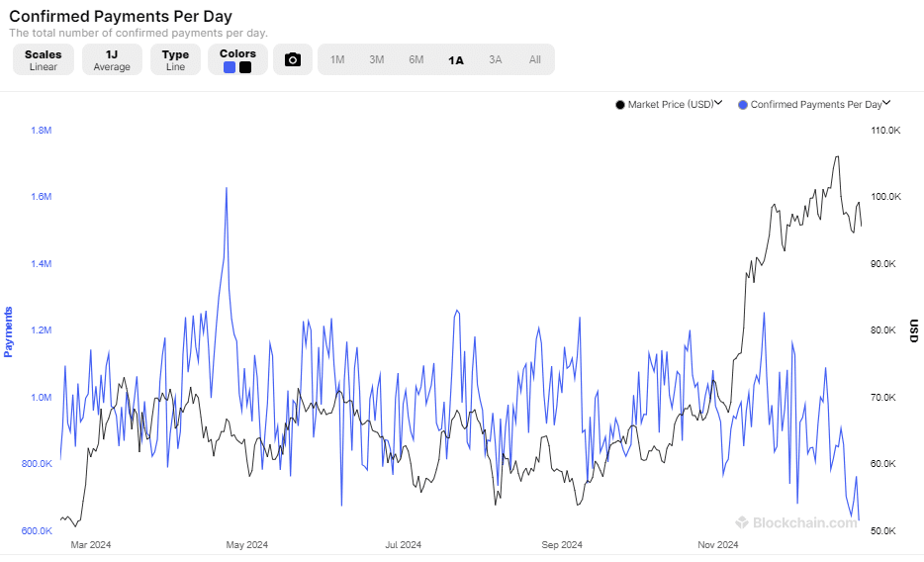Click the April payments spike peak
The image size is (924, 562).
tap(227, 189)
